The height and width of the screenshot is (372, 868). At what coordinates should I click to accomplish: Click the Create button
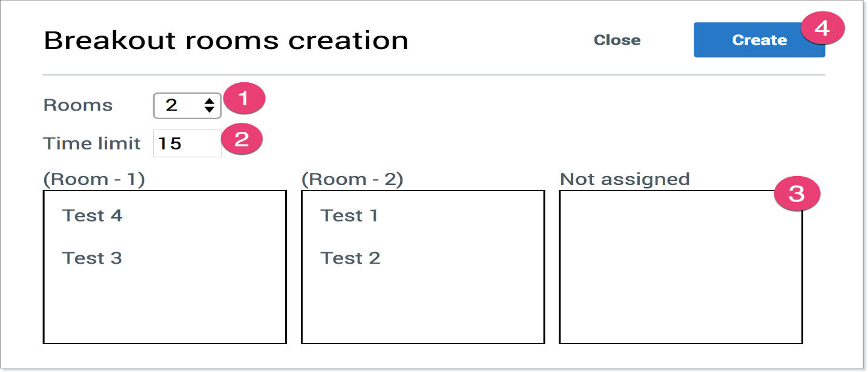(x=758, y=39)
